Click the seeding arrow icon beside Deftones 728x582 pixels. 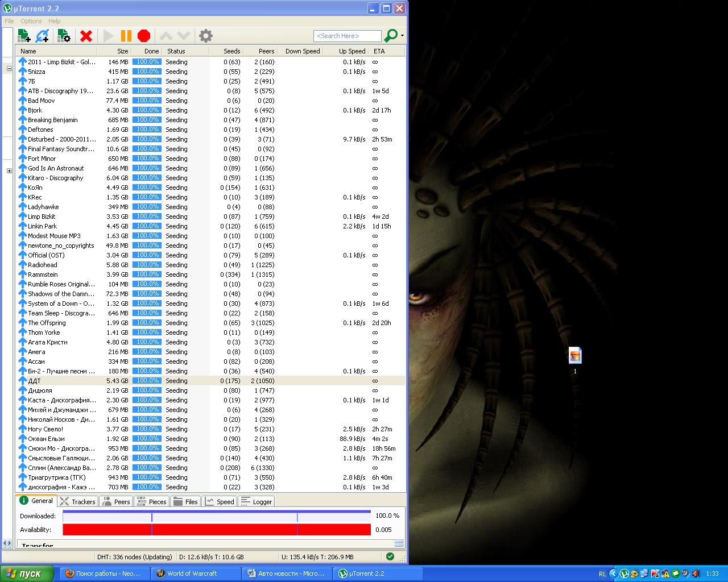(x=23, y=130)
